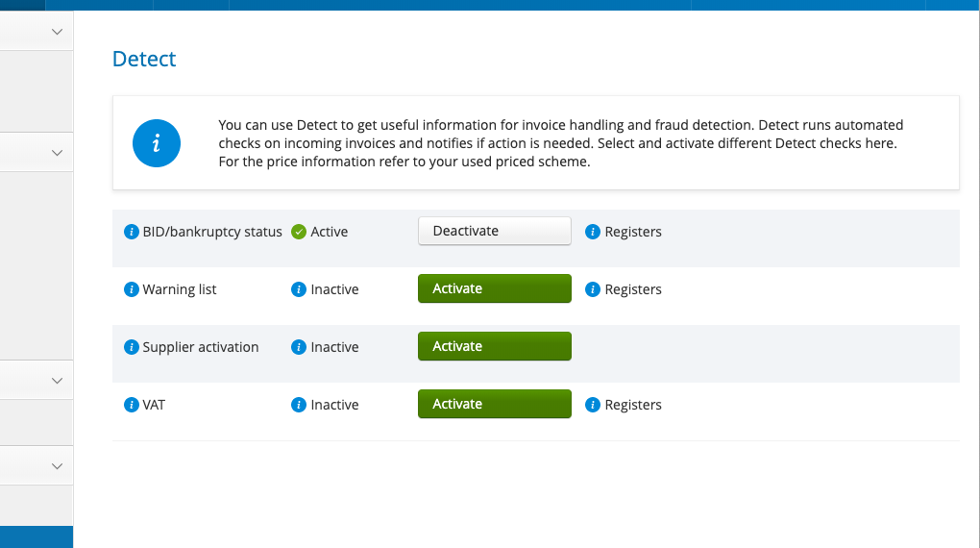980x548 pixels.
Task: Activate the VAT check
Action: [x=494, y=404]
